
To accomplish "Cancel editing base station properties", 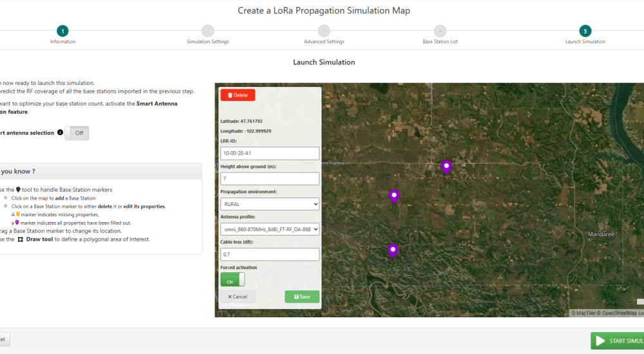I will (x=238, y=297).
